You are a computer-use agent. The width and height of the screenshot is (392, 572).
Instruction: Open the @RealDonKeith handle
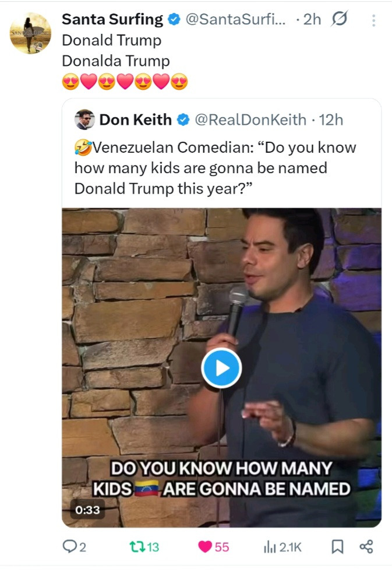click(x=250, y=120)
